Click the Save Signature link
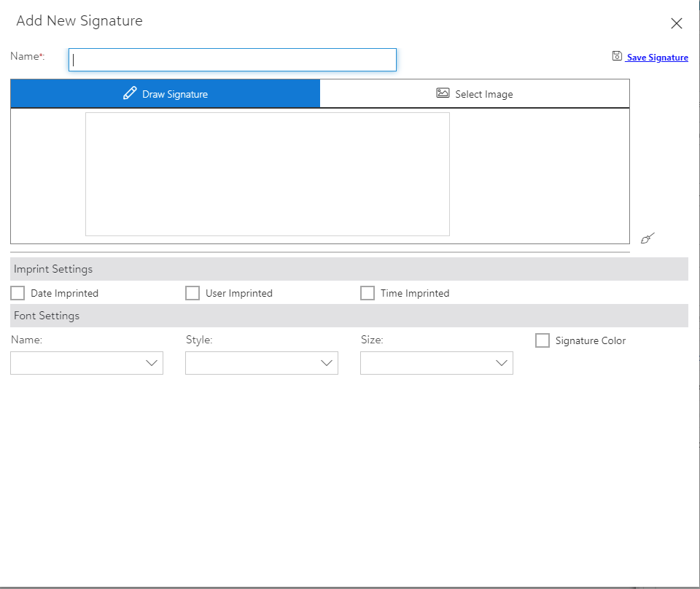 [657, 58]
